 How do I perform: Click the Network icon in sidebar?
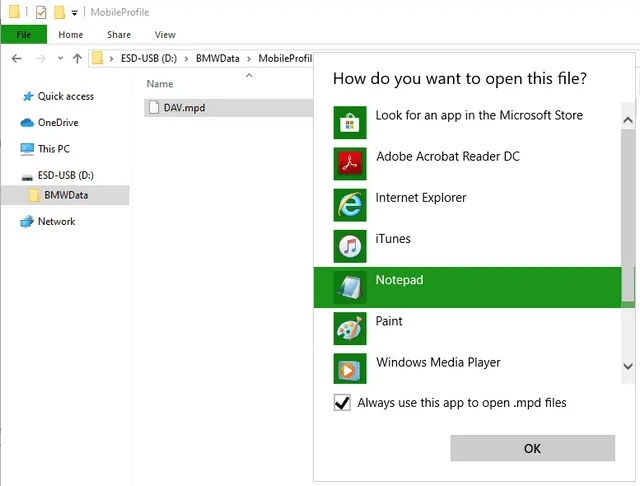pyautogui.click(x=27, y=222)
